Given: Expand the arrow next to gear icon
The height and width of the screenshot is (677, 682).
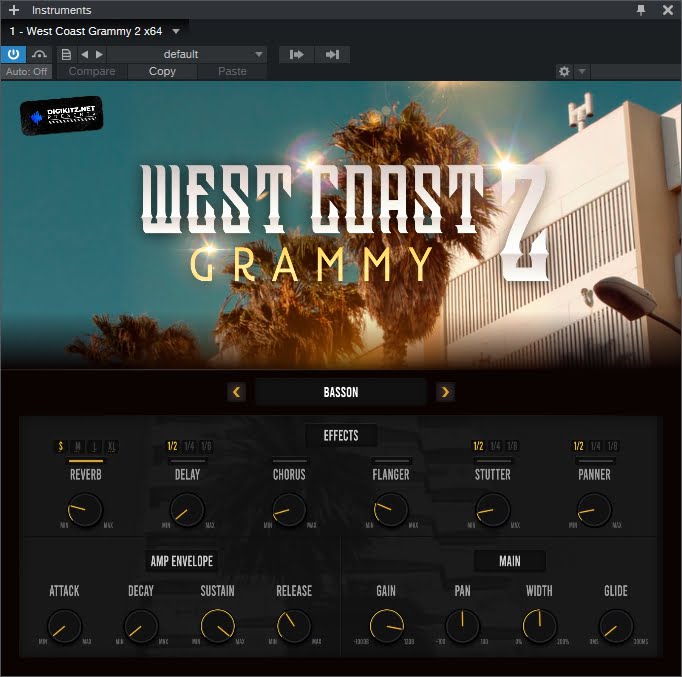Looking at the screenshot, I should [x=582, y=71].
